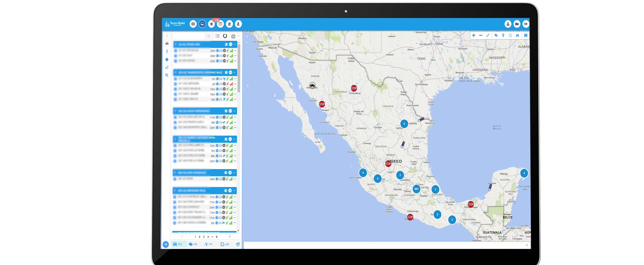
Task: Open notifications bell with +100 badge
Action: click(212, 24)
